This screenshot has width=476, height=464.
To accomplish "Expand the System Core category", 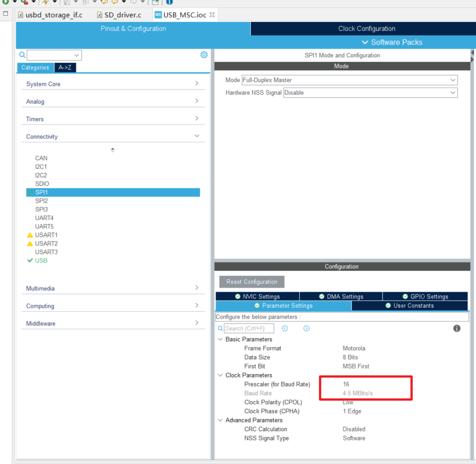I will (113, 84).
